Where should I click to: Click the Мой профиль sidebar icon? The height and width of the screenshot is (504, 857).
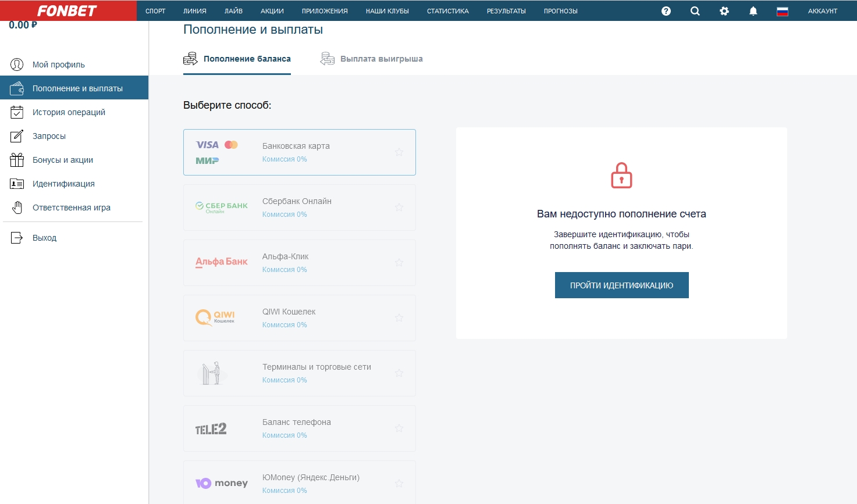click(x=17, y=65)
